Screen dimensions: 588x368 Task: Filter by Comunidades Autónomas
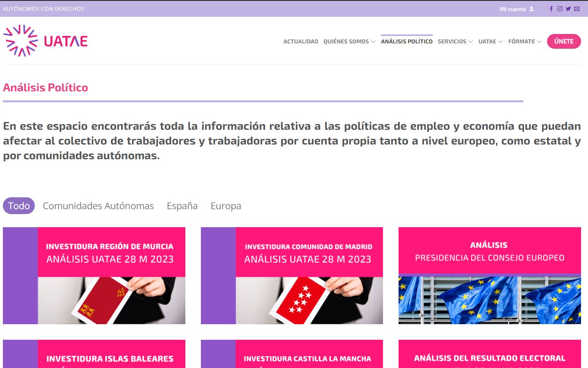98,206
